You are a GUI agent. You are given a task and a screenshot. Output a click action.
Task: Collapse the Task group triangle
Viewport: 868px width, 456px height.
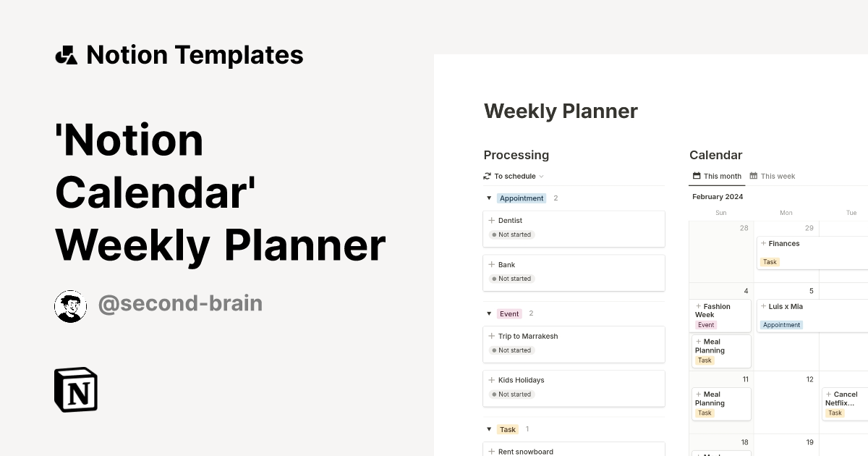pyautogui.click(x=489, y=429)
